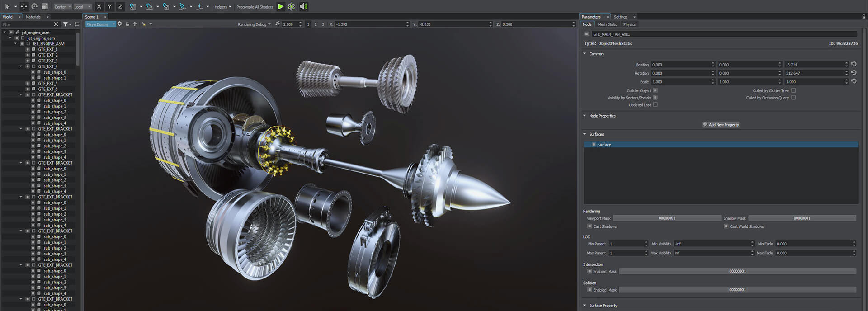Click the filter funnel icon in World panel

pyautogui.click(x=66, y=24)
